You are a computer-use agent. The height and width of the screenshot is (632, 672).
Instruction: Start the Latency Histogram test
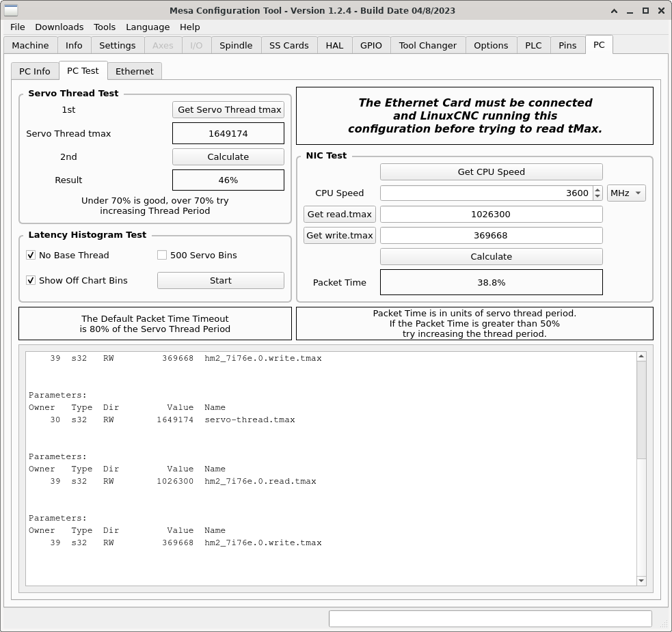[x=220, y=280]
